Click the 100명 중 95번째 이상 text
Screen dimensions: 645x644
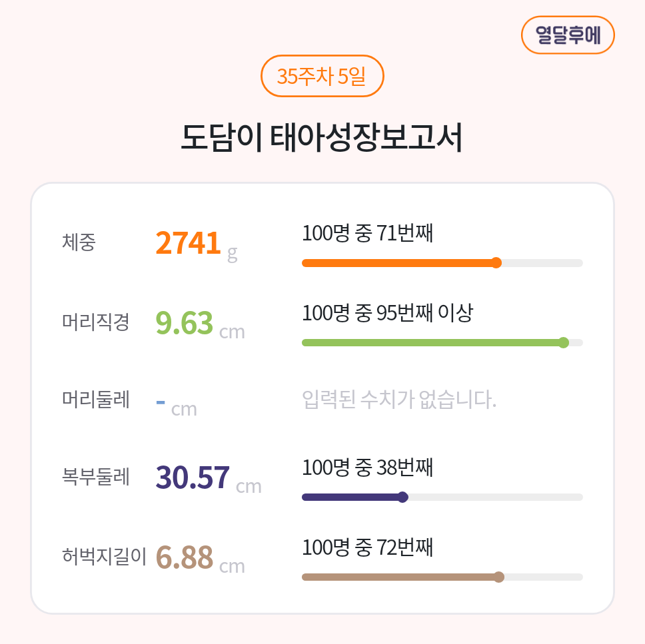387,313
